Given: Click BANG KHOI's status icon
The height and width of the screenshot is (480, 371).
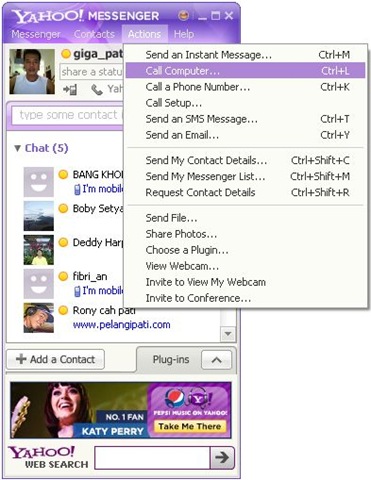Looking at the screenshot, I should (63, 175).
